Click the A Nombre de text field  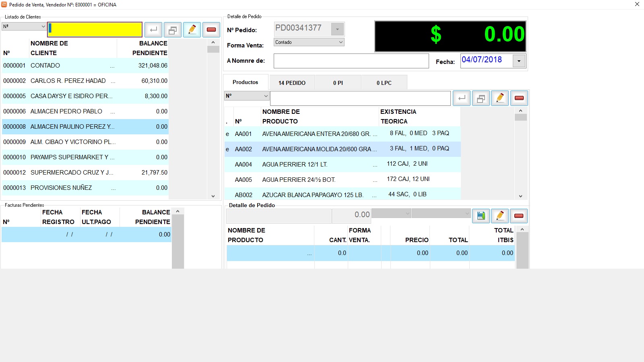pos(351,61)
